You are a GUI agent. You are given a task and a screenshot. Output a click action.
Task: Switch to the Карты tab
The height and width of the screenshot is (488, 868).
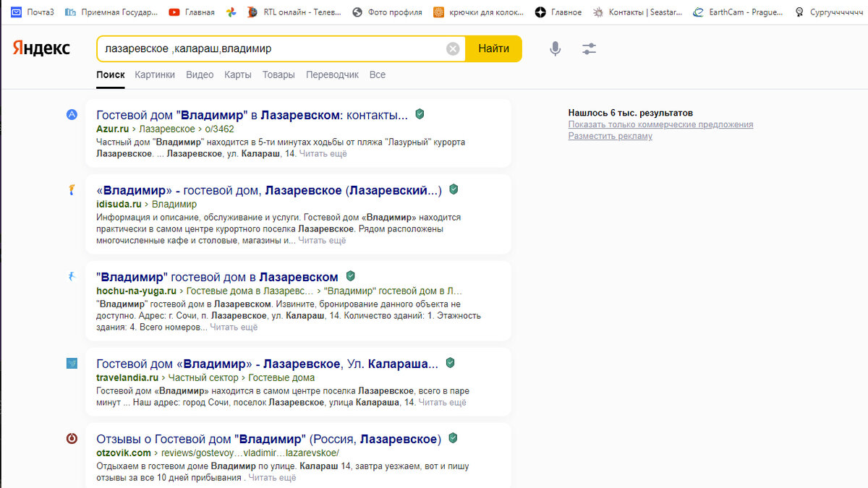tap(238, 74)
